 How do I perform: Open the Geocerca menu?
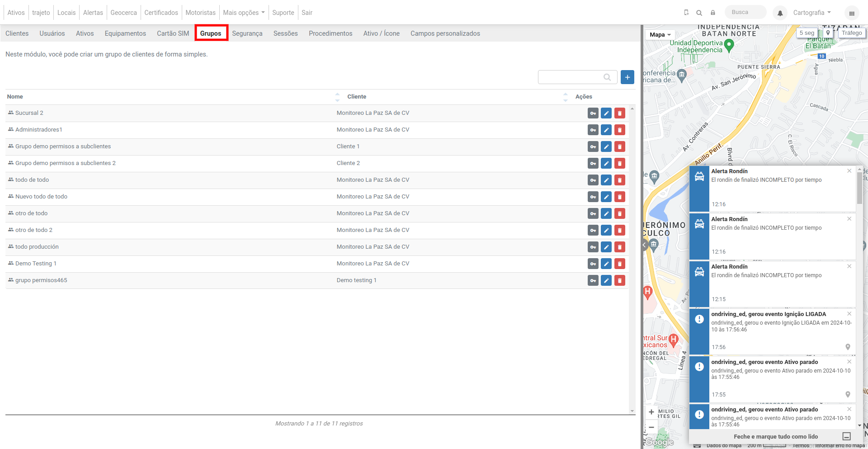[123, 13]
